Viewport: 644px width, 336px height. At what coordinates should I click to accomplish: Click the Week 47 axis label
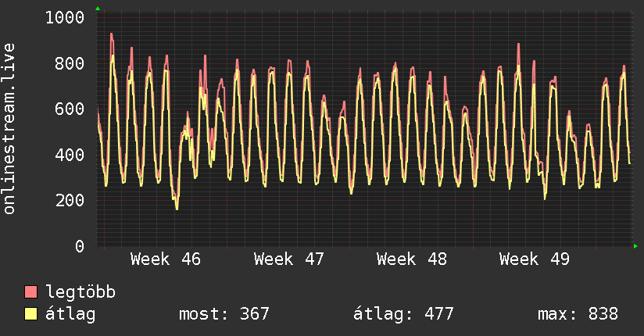pos(288,259)
